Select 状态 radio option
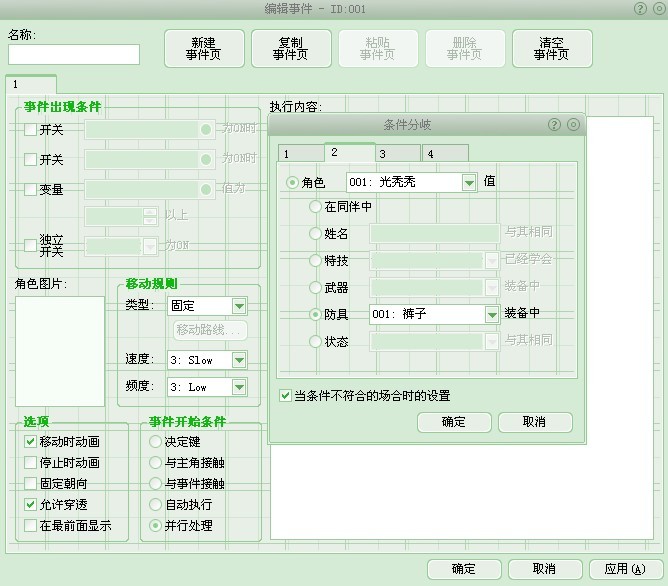 point(315,341)
